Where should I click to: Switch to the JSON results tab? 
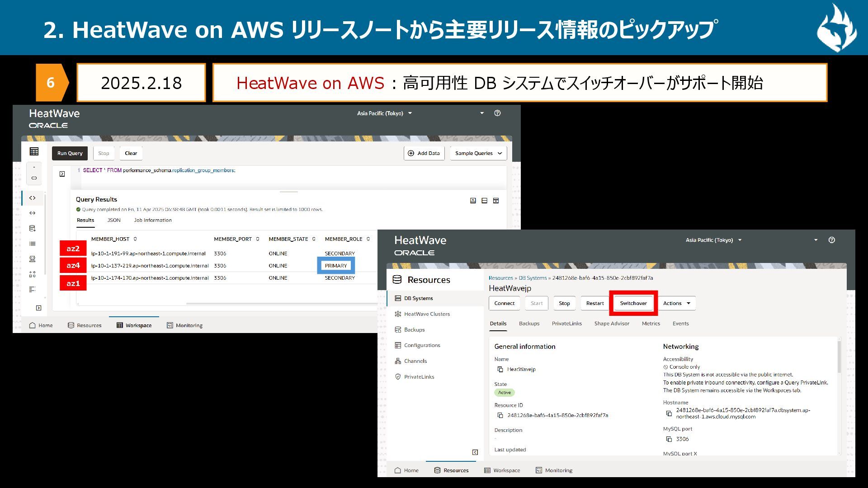coord(114,221)
